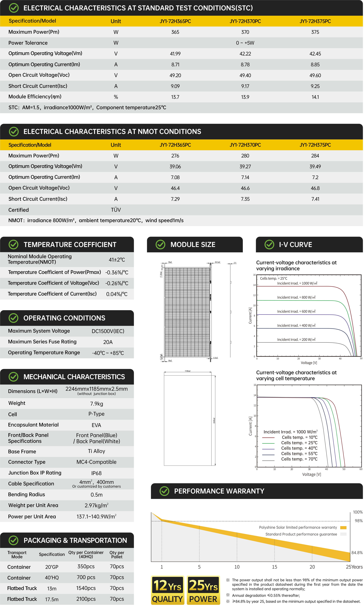Viewport: 364px width, 609px height.
Task: Click the TÜV certified value
Action: [116, 210]
